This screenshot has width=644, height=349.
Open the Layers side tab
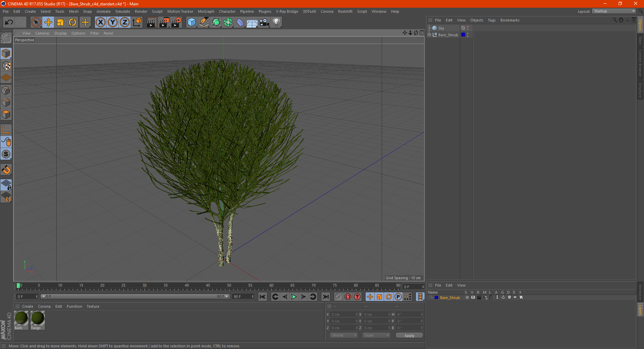[640, 309]
